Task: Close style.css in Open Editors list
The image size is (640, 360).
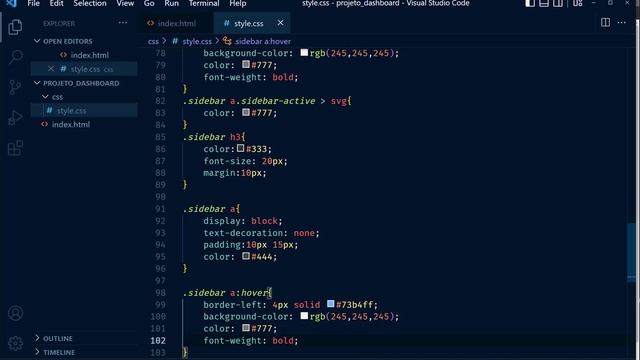Action: (x=51, y=69)
